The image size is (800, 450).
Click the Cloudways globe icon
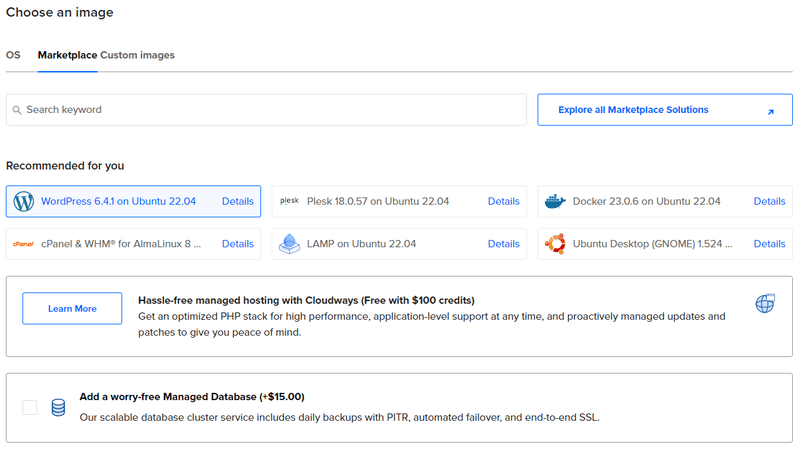tap(765, 303)
